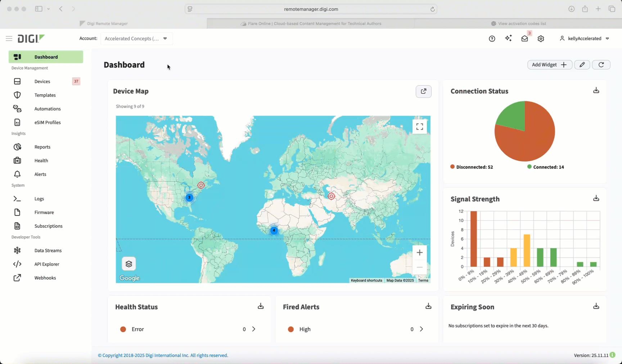622x364 pixels.
Task: Toggle the hamburger sidebar menu
Action: click(x=9, y=38)
